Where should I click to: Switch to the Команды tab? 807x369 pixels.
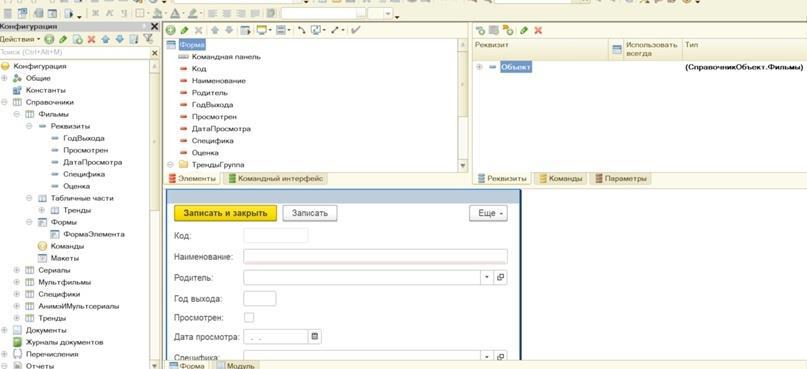560,179
